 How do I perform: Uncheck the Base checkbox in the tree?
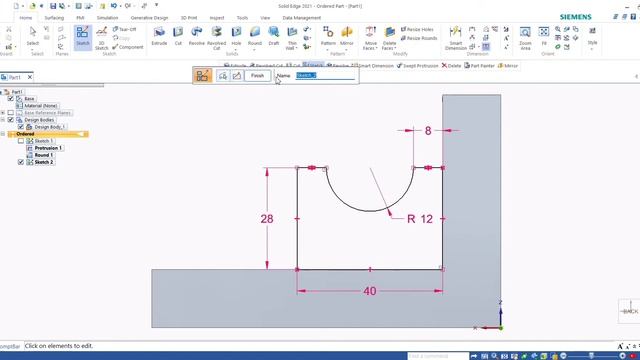pyautogui.click(x=11, y=99)
